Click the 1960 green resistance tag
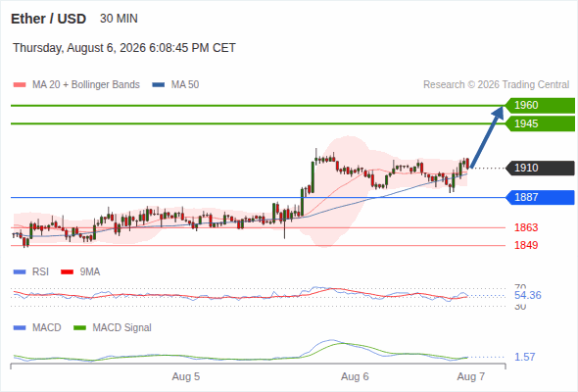578x392 pixels. click(540, 106)
